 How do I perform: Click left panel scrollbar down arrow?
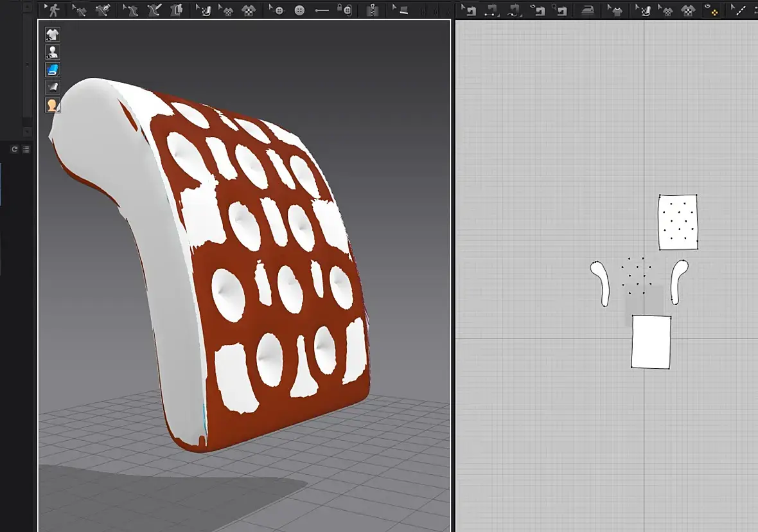[27, 132]
